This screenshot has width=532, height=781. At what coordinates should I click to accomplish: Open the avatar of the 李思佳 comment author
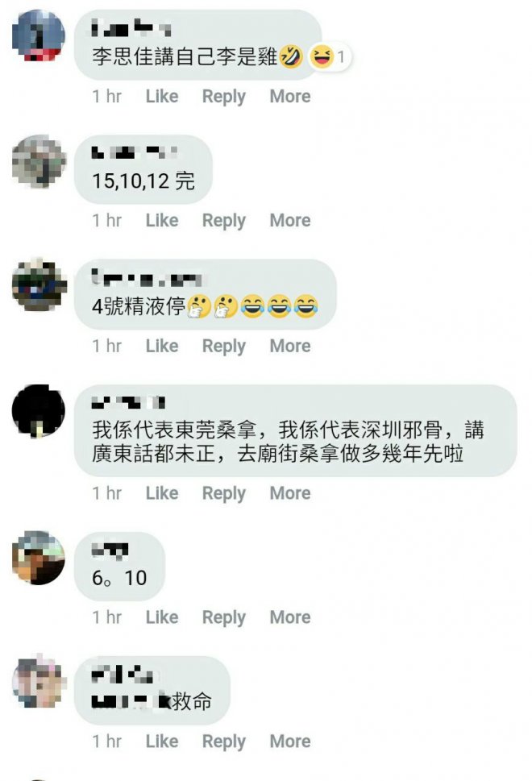[39, 35]
